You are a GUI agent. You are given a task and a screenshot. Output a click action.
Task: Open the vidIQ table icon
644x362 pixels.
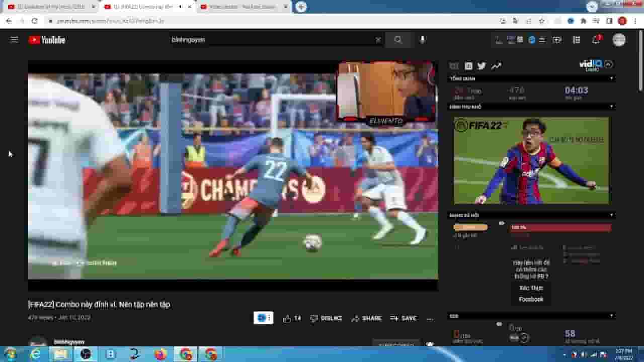[x=468, y=66]
